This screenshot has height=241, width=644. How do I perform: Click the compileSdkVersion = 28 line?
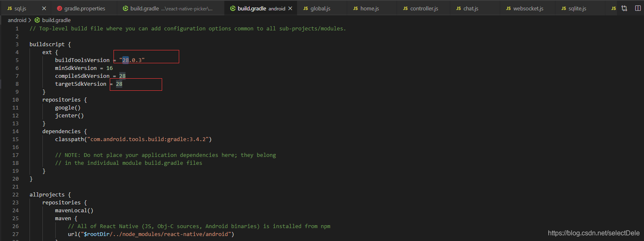click(90, 76)
